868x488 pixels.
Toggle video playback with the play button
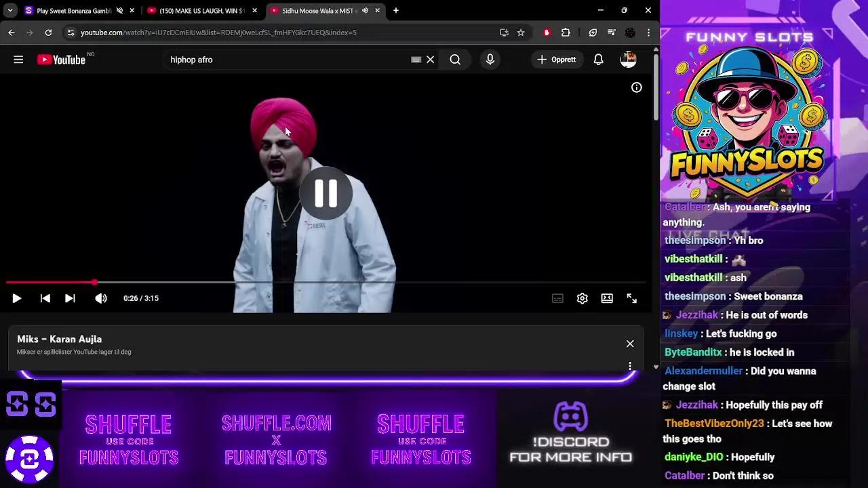click(16, 298)
